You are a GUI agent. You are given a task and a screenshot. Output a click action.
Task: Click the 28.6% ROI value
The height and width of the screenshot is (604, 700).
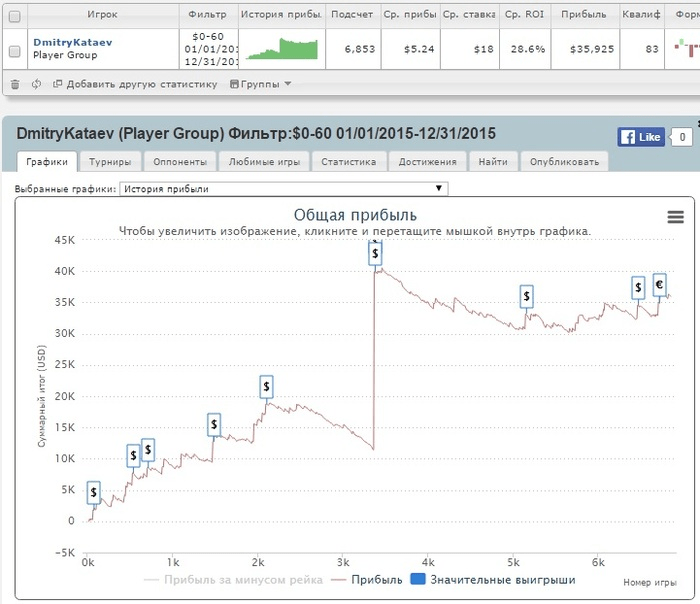528,49
